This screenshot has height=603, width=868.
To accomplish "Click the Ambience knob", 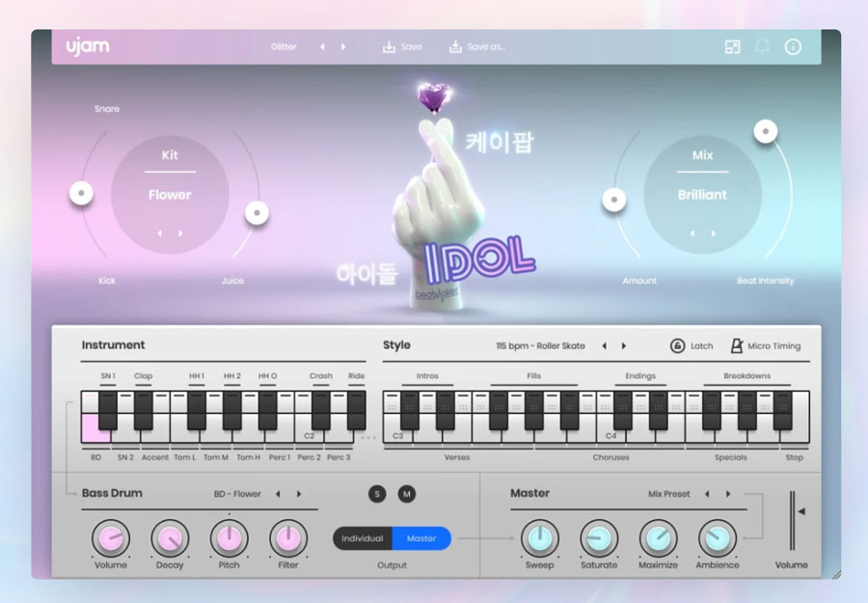I will click(x=718, y=538).
